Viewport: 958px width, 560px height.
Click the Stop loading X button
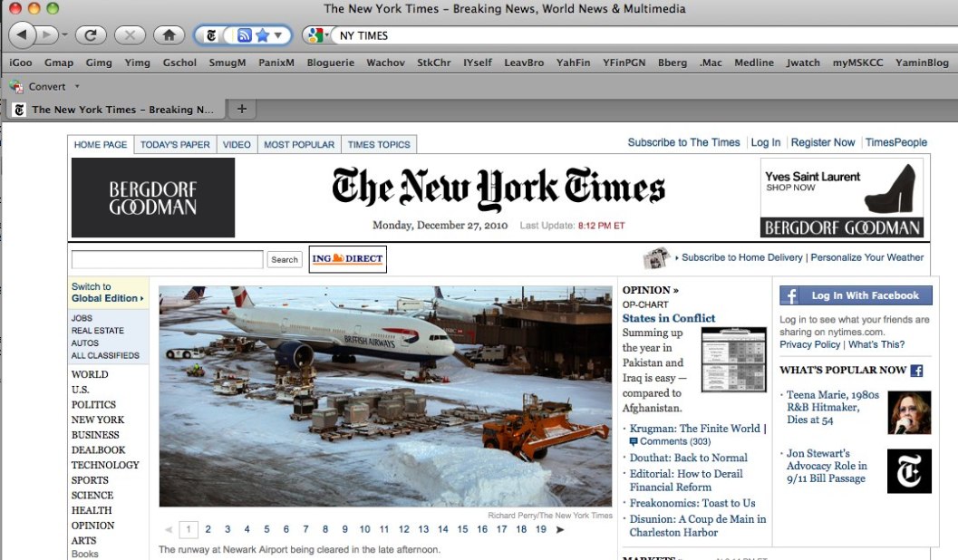(x=130, y=35)
